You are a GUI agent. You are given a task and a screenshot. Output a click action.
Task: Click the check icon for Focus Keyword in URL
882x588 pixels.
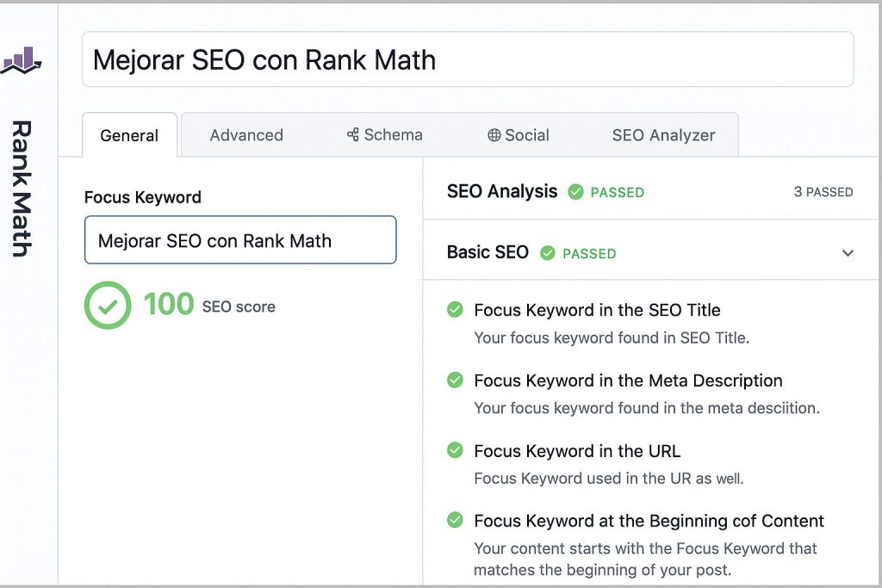[454, 450]
